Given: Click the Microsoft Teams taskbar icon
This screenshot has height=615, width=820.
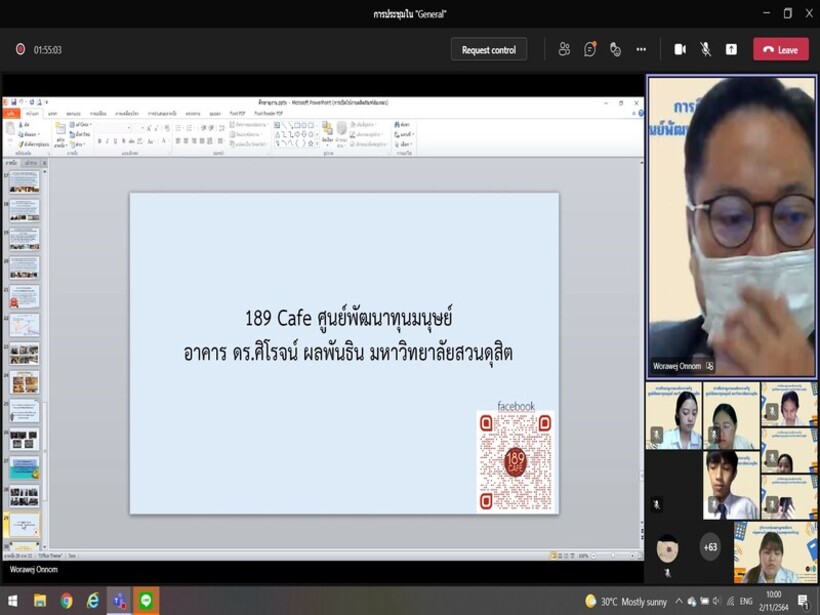Looking at the screenshot, I should click(119, 600).
